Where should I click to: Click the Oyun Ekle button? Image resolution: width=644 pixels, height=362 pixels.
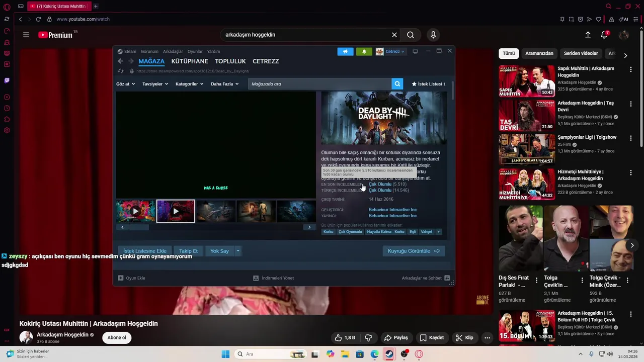132,278
